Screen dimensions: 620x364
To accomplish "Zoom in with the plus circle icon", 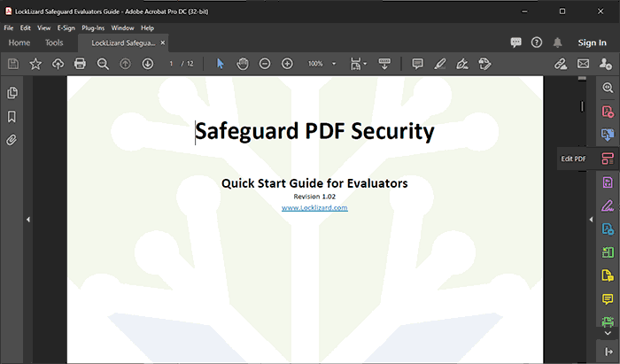I will [287, 64].
